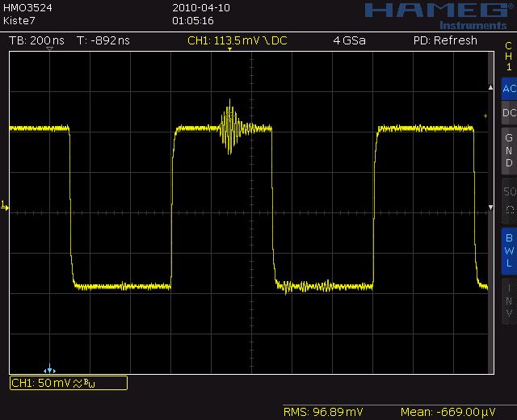Click the down arrow on the right scale

490,208
